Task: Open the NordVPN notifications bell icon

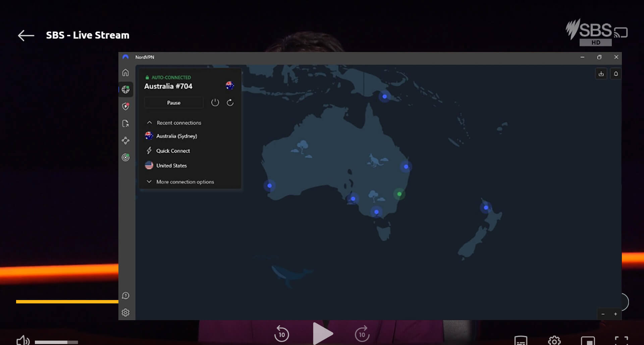Action: tap(616, 74)
